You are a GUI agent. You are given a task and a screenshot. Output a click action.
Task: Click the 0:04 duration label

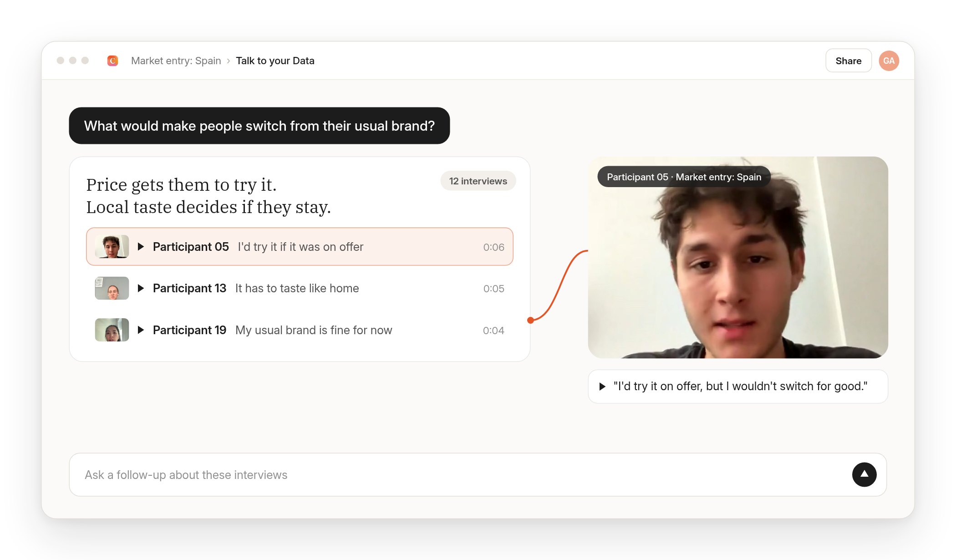pyautogui.click(x=493, y=331)
